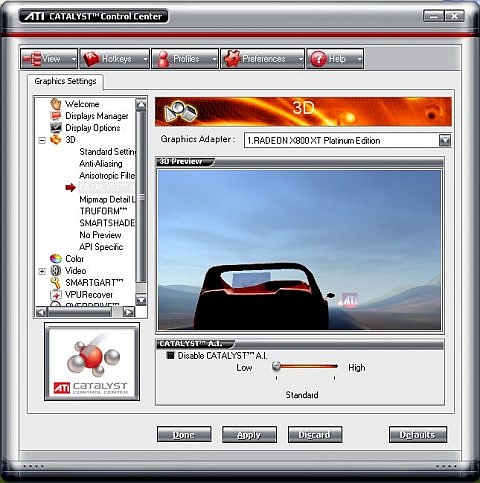Select Color in the tree
480x483 pixels.
click(x=74, y=259)
